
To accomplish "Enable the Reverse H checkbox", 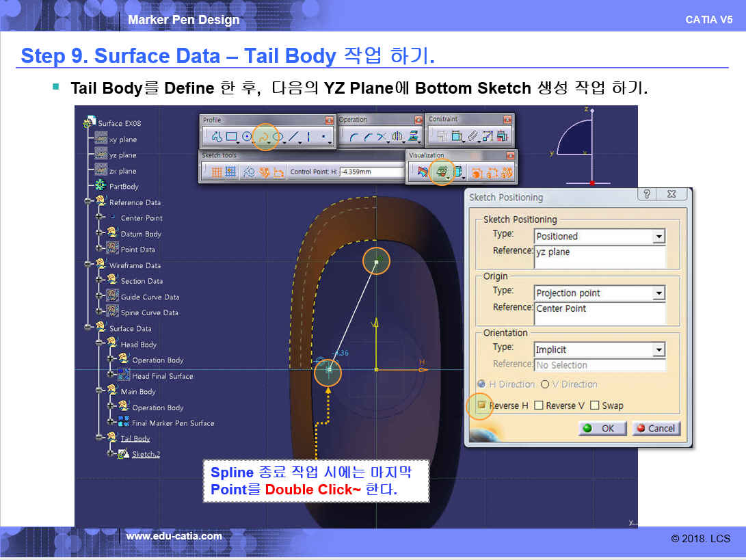I will pyautogui.click(x=481, y=405).
